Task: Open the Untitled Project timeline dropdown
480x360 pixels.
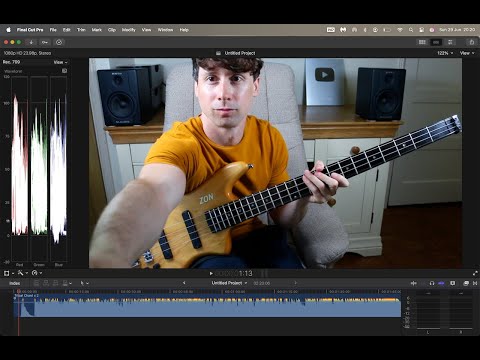Action: (229, 283)
